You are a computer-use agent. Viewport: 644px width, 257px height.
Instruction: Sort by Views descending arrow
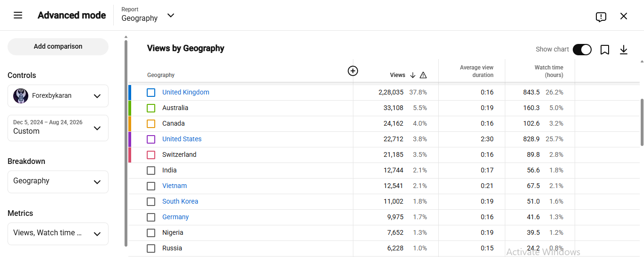413,75
